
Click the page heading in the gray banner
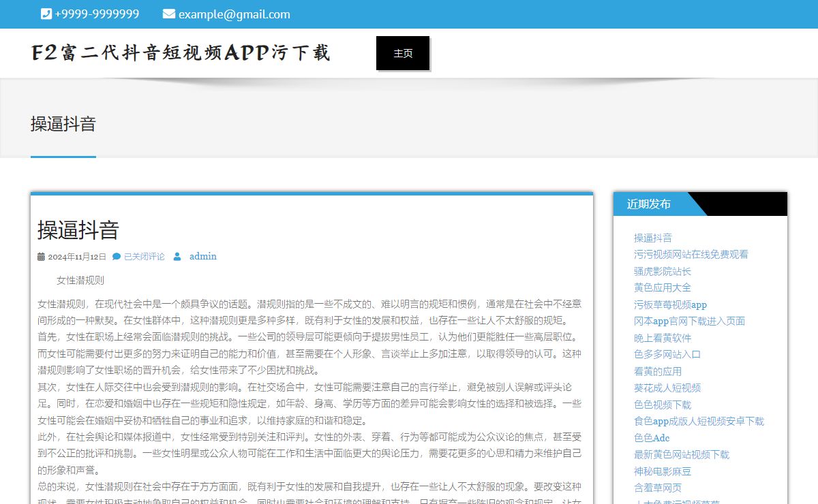click(x=63, y=124)
